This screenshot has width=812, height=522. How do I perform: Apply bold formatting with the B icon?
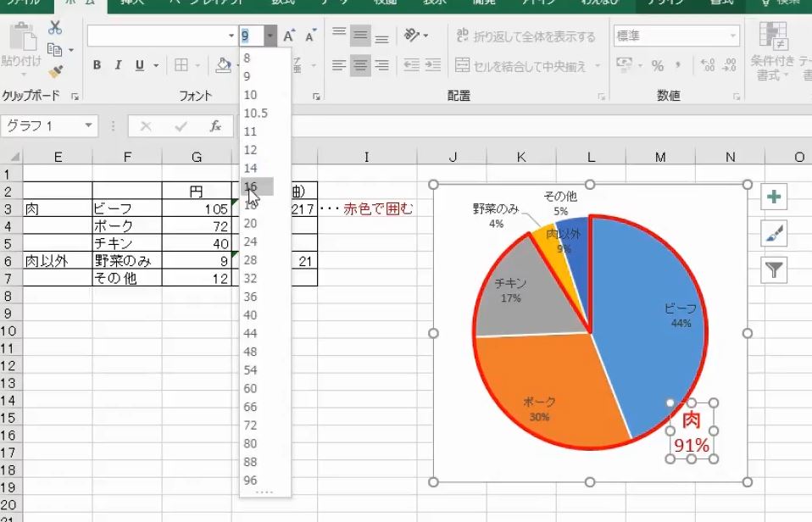96,64
